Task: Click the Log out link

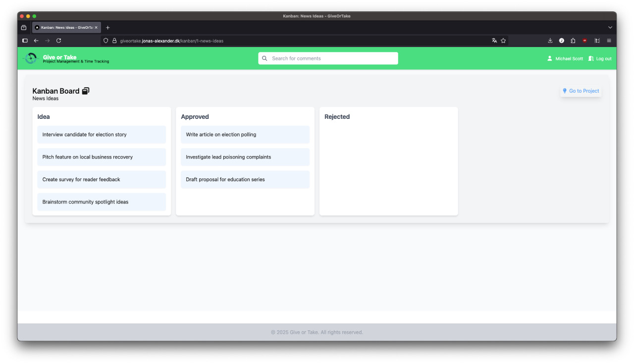Action: (x=600, y=58)
